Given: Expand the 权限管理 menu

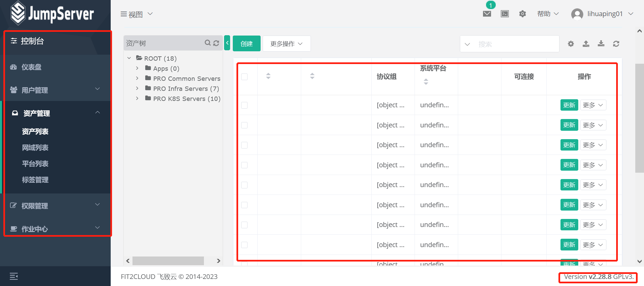Looking at the screenshot, I should point(55,206).
